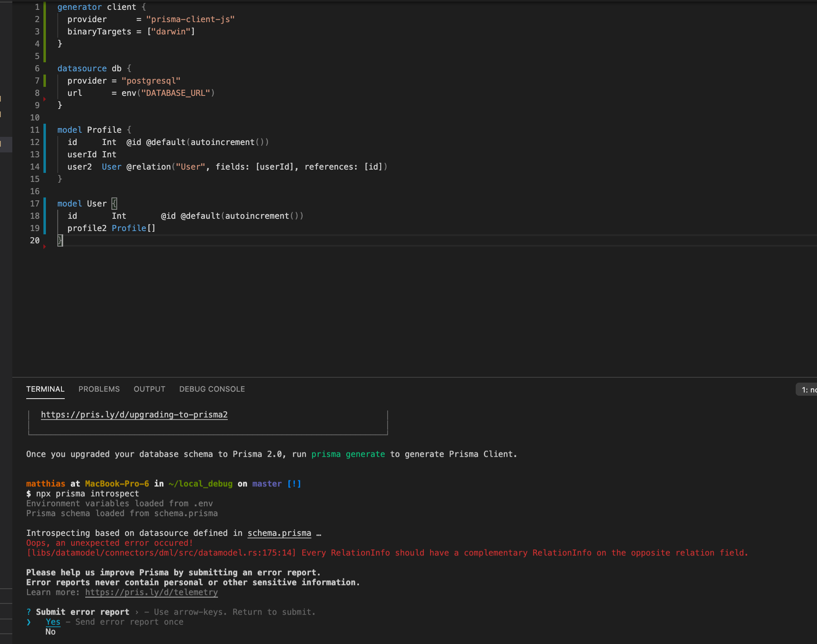
Task: Click the schema.prisma link in terminal
Action: tap(279, 533)
